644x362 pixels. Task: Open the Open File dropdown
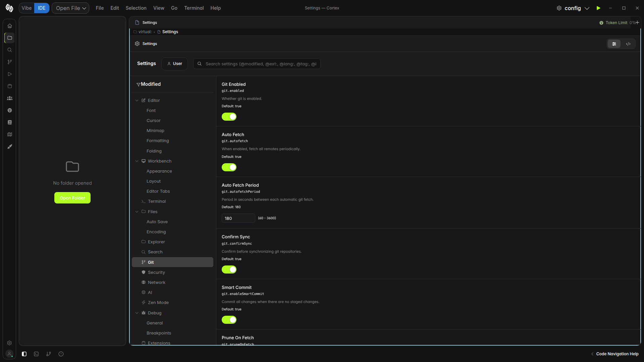point(70,8)
